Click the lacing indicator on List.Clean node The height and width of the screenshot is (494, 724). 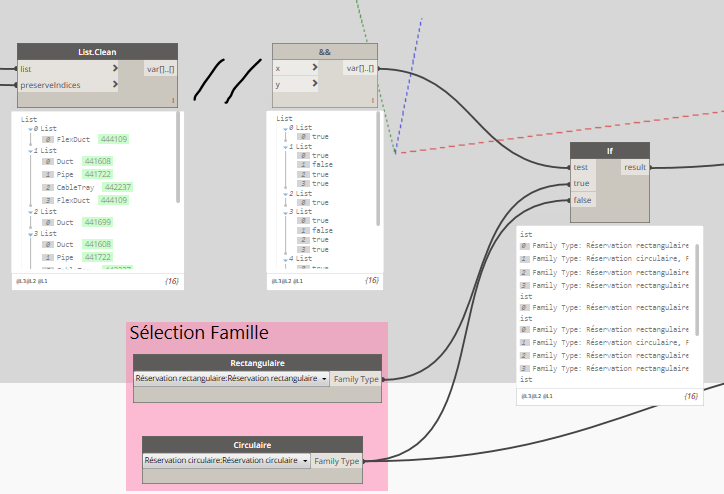click(x=173, y=100)
